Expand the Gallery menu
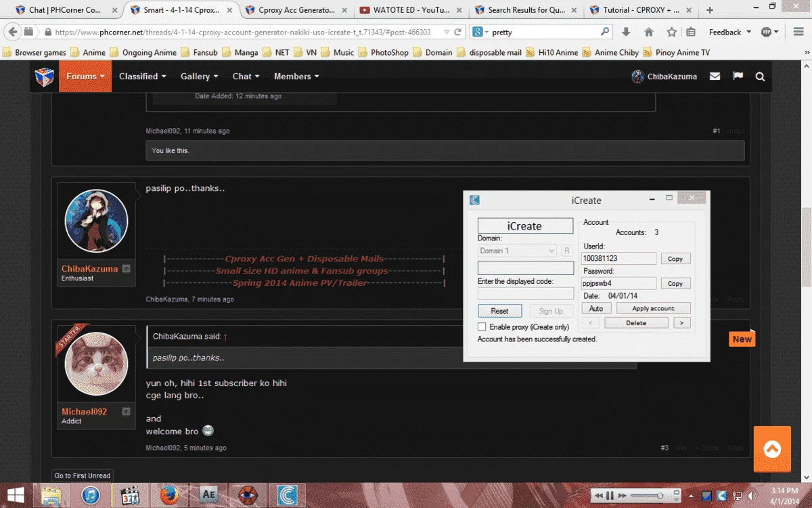This screenshot has width=812, height=508. point(200,77)
